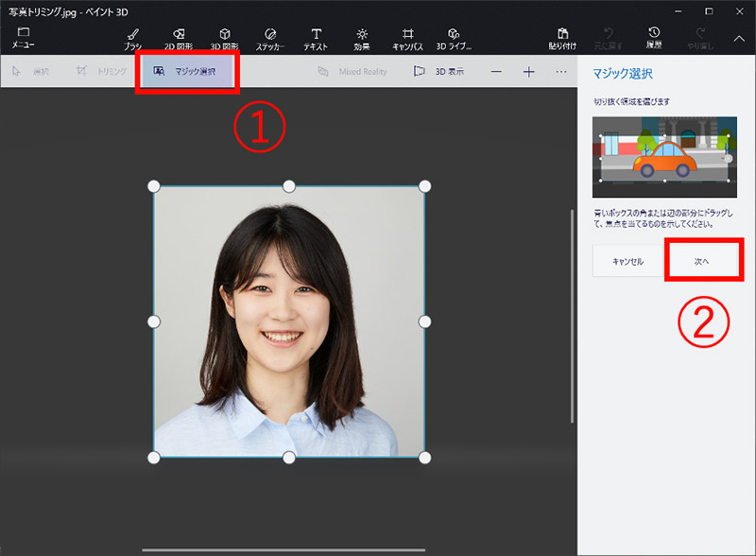Open the 3D ライブラリ library
The height and width of the screenshot is (556, 756).
(454, 38)
